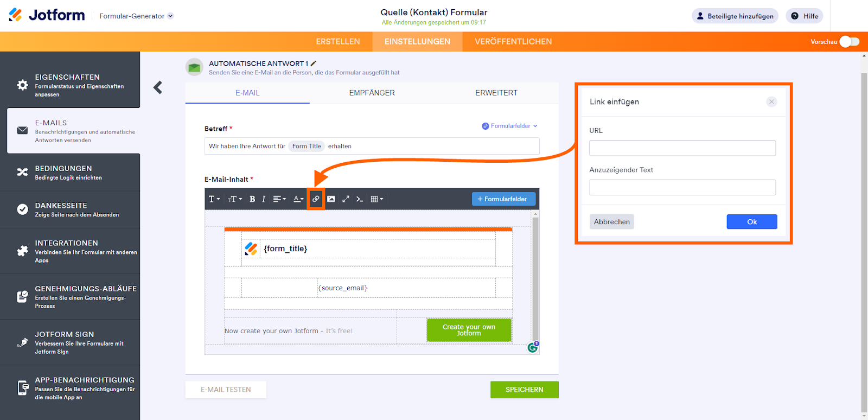
Task: Click the envelope icon beside E-Mails
Action: point(22,131)
